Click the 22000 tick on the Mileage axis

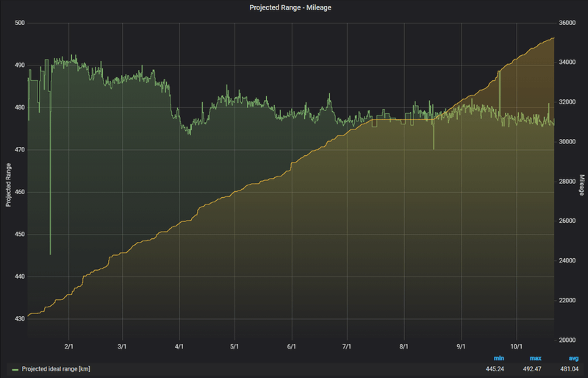567,301
